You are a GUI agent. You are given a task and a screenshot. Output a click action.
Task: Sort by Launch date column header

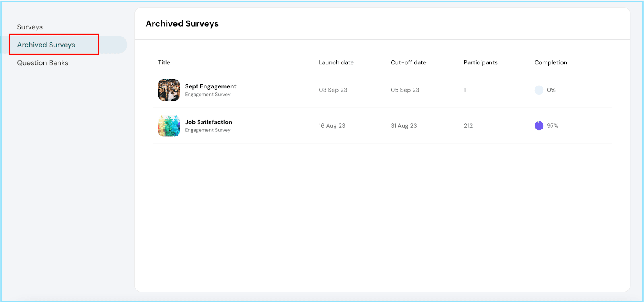coord(336,62)
